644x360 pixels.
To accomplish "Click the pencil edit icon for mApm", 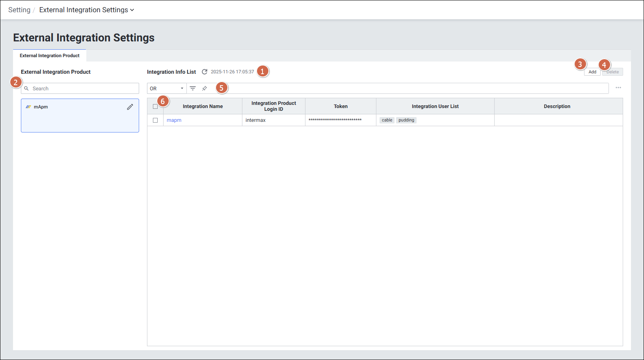I will 130,107.
